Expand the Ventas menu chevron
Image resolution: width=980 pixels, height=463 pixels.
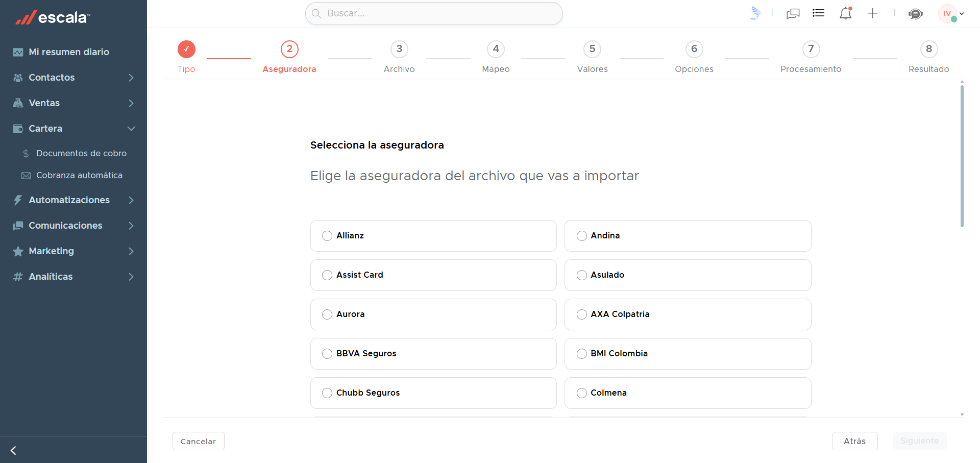click(x=131, y=103)
